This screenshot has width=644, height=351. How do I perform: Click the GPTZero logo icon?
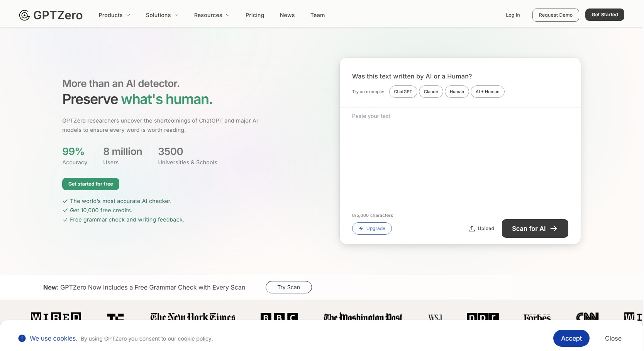tap(24, 15)
